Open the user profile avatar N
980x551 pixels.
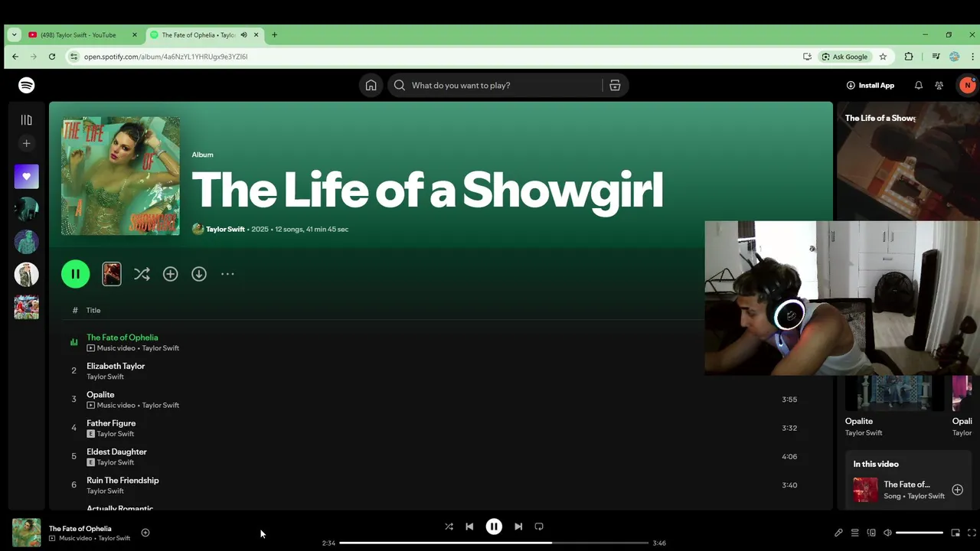tap(967, 85)
